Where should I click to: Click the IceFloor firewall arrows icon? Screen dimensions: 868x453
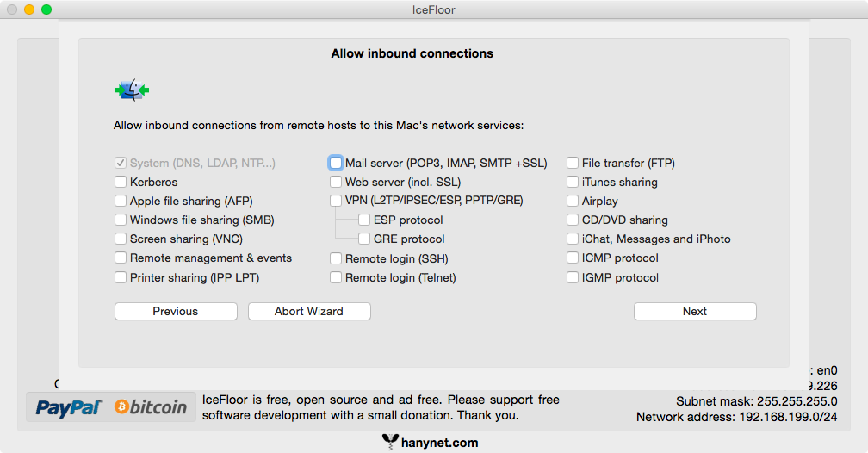tap(132, 90)
